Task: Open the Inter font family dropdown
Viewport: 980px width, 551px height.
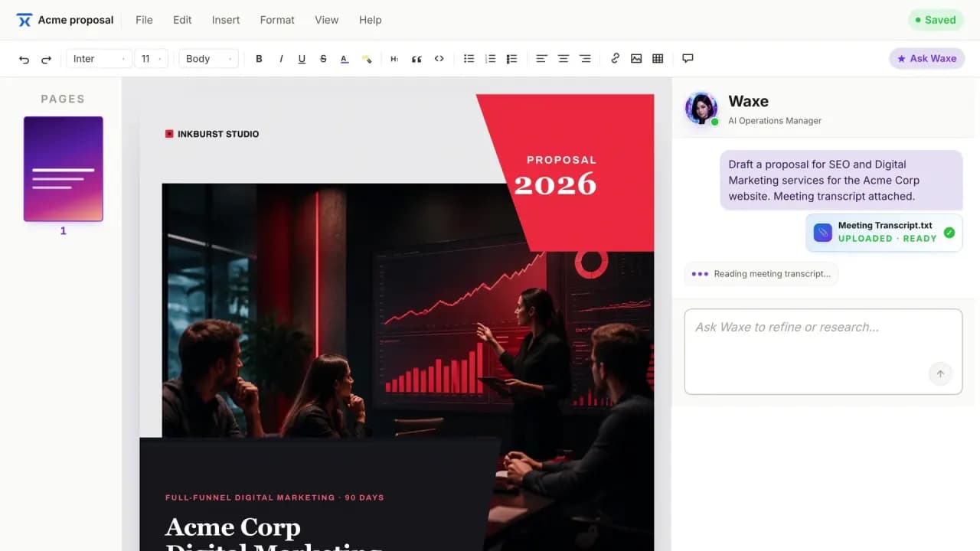Action: coord(99,59)
